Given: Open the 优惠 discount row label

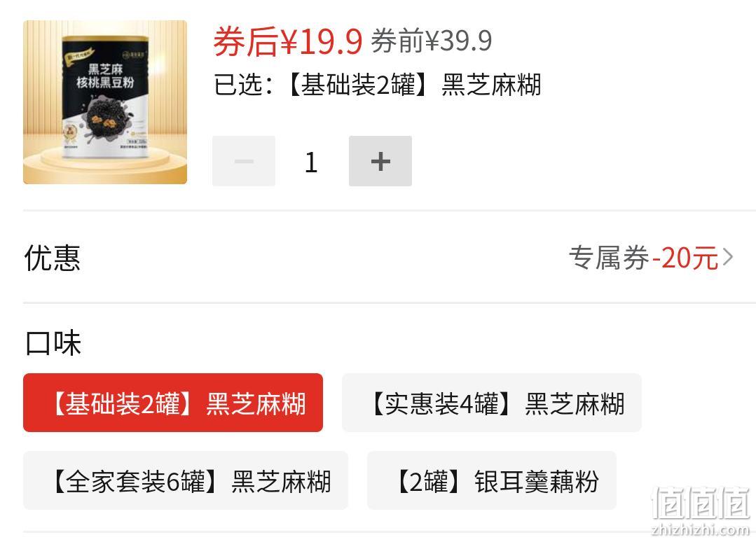Looking at the screenshot, I should coord(53,258).
